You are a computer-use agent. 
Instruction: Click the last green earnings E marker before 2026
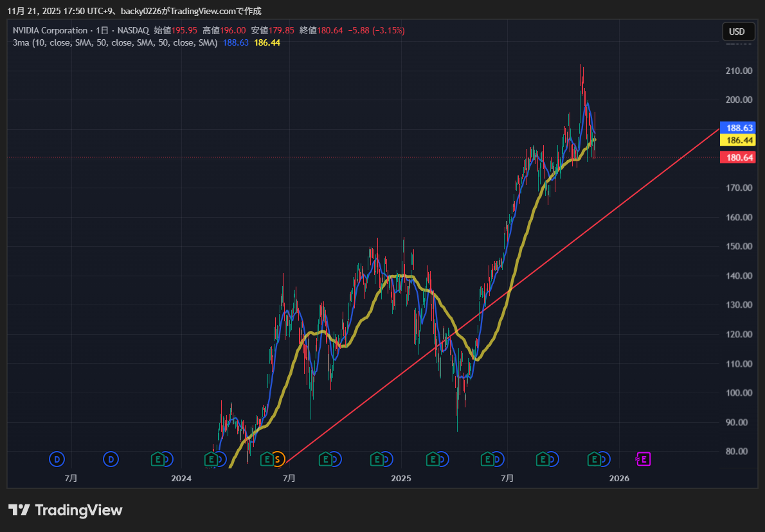click(595, 459)
